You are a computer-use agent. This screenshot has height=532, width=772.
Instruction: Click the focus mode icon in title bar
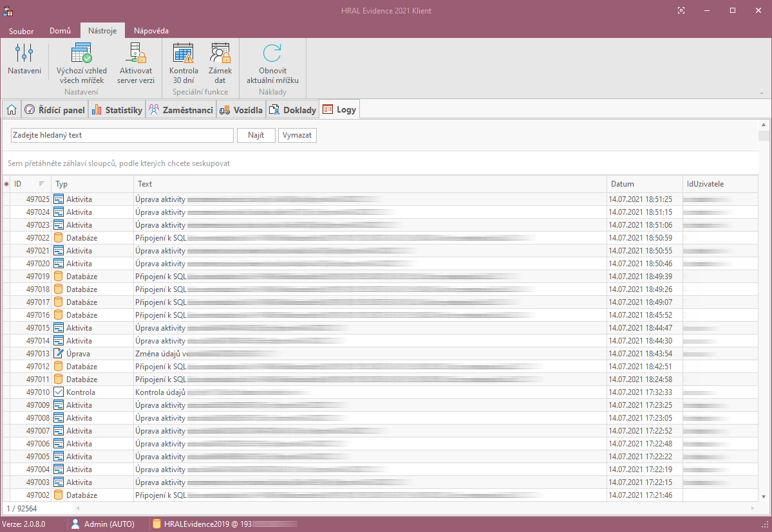point(681,10)
